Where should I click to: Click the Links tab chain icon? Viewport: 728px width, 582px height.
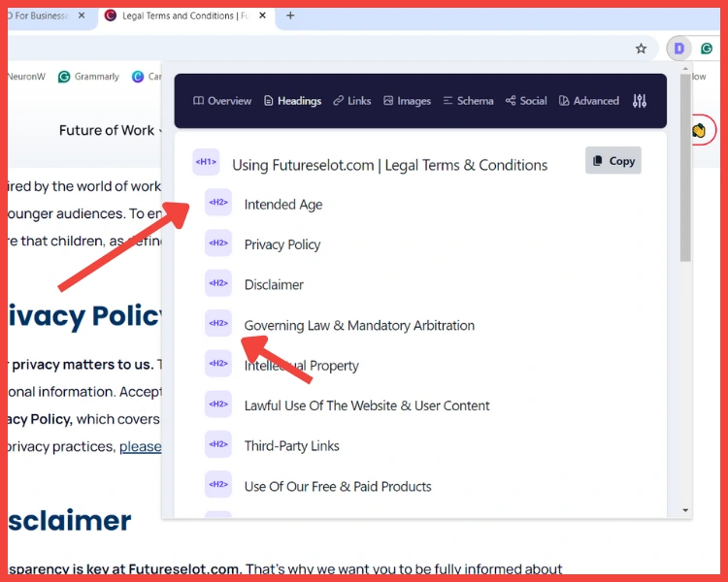(339, 101)
